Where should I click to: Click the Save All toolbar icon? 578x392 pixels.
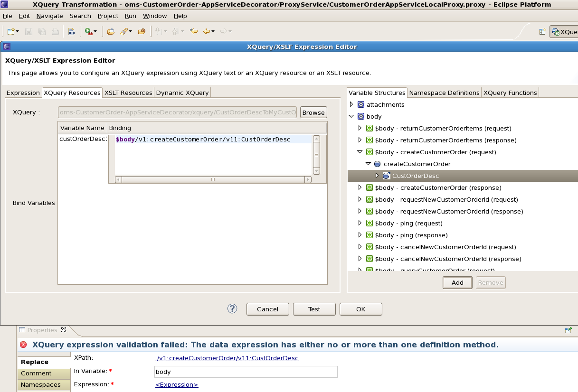[42, 31]
